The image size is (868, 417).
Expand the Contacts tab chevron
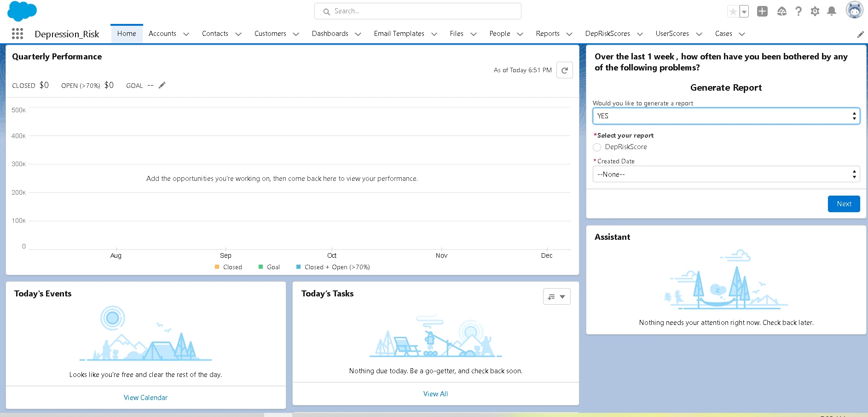click(238, 34)
